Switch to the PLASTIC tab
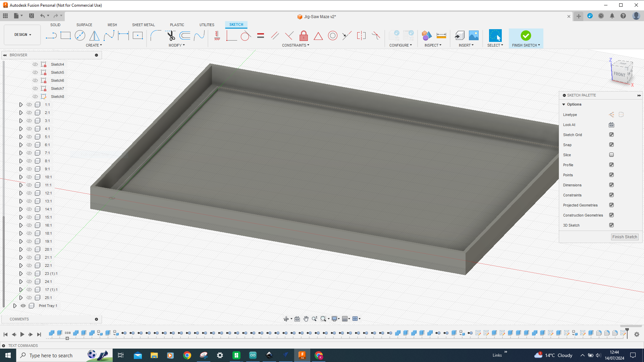This screenshot has height=362, width=644. pos(177,25)
